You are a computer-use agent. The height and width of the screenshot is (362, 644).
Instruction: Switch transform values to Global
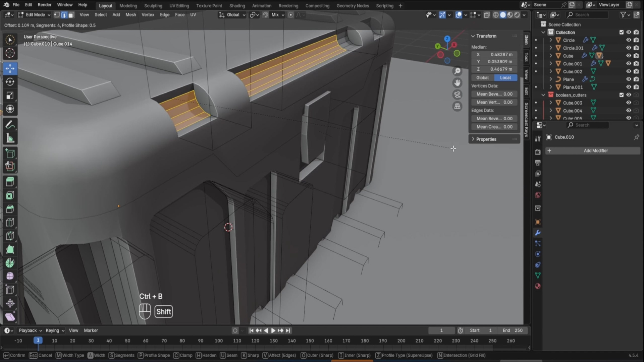pyautogui.click(x=482, y=77)
